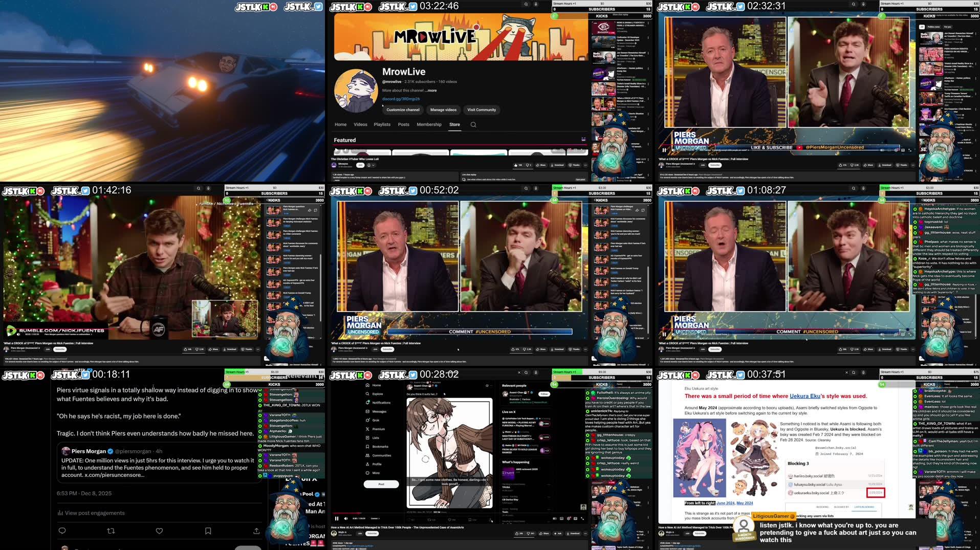Open Messages in the X sidebar
Screen dimensions: 980x550
[x=375, y=411]
